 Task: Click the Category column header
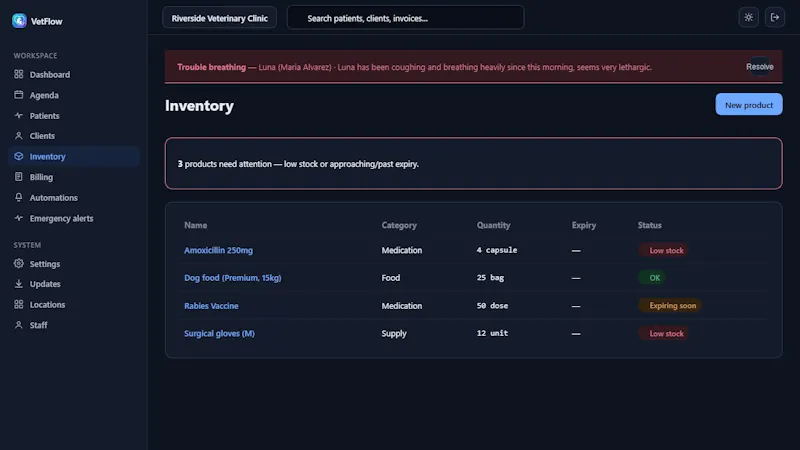coord(399,225)
